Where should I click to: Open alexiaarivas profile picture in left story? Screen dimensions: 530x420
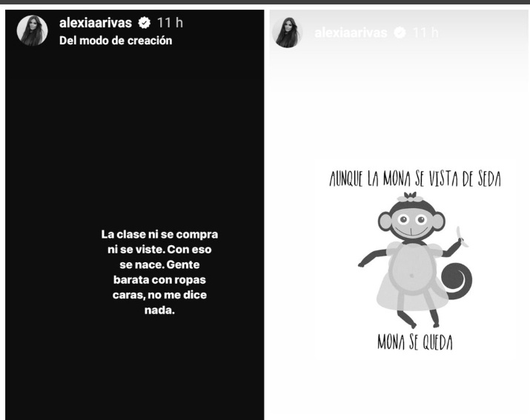tap(32, 30)
